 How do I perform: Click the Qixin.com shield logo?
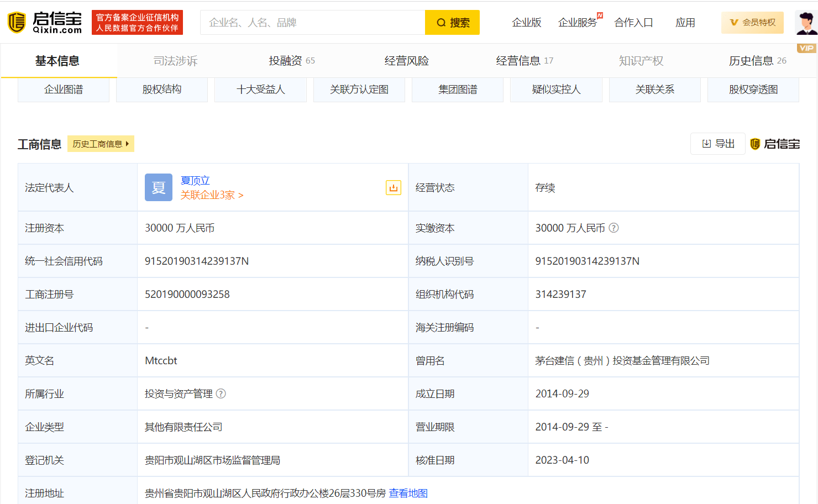pos(17,23)
